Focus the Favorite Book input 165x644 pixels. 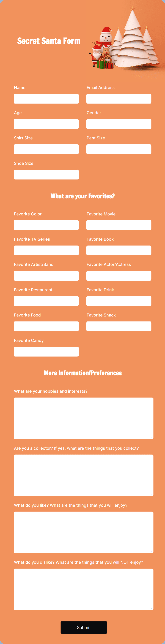point(119,250)
